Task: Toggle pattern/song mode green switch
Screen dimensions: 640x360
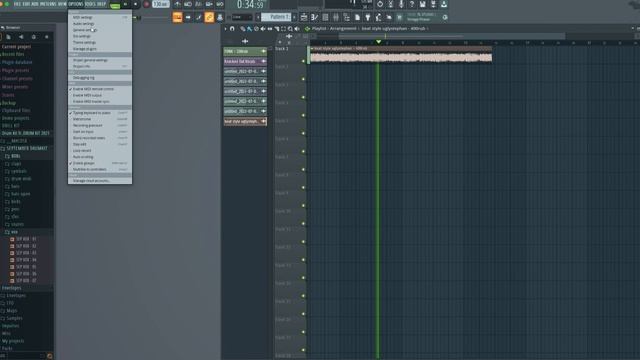Action: [115, 5]
